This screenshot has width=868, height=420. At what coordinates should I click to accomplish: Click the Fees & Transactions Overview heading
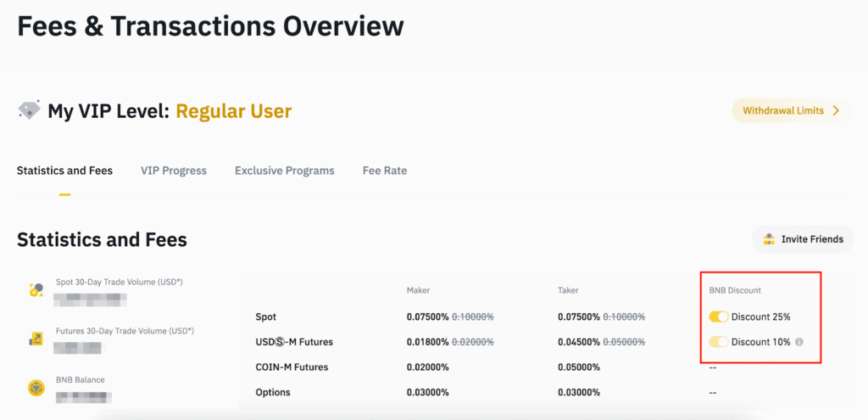210,26
